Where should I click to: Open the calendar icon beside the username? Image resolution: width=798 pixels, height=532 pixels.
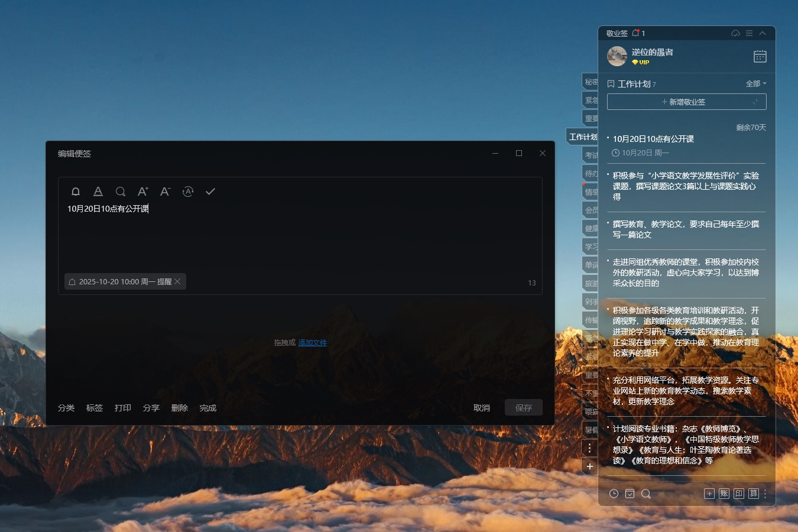pyautogui.click(x=760, y=56)
